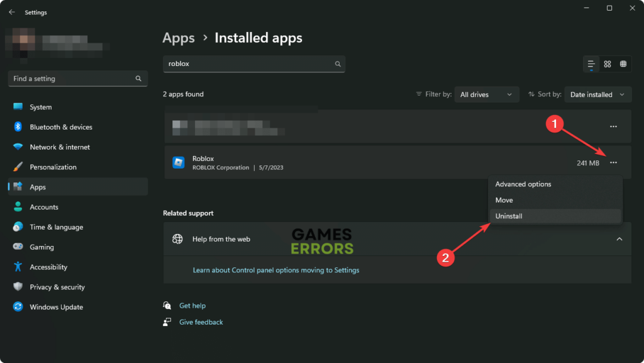Viewport: 644px width, 363px height.
Task: Open the Filter by All drives dropdown
Action: tap(486, 94)
